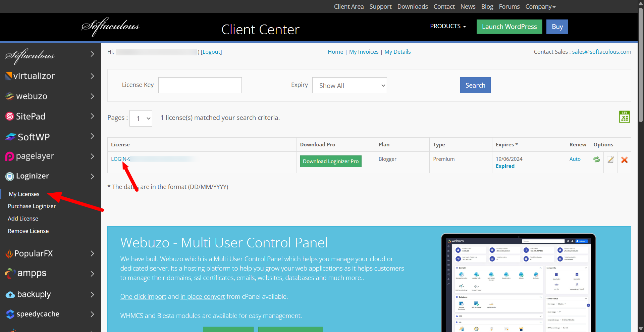Select Remove License in the sidebar

pyautogui.click(x=28, y=231)
